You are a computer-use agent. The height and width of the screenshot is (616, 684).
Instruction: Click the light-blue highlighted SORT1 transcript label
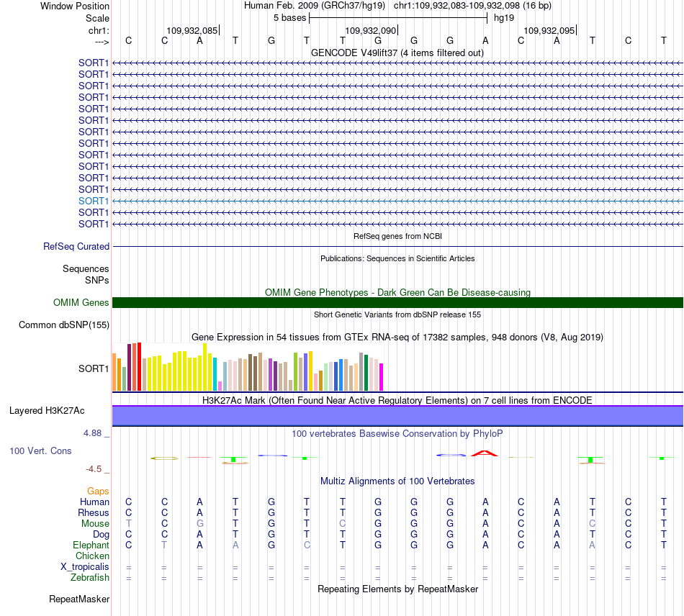pyautogui.click(x=94, y=201)
